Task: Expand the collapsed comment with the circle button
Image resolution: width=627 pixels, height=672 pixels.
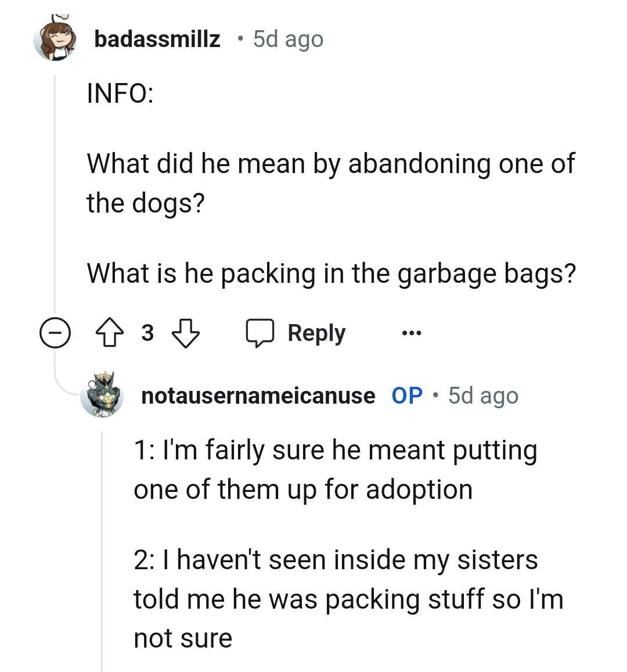Action: (x=54, y=332)
